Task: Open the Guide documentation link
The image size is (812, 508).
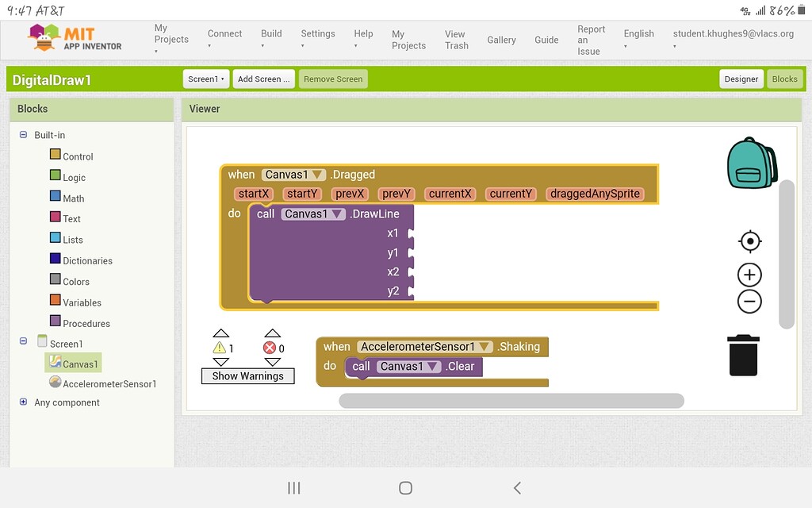Action: [546, 39]
